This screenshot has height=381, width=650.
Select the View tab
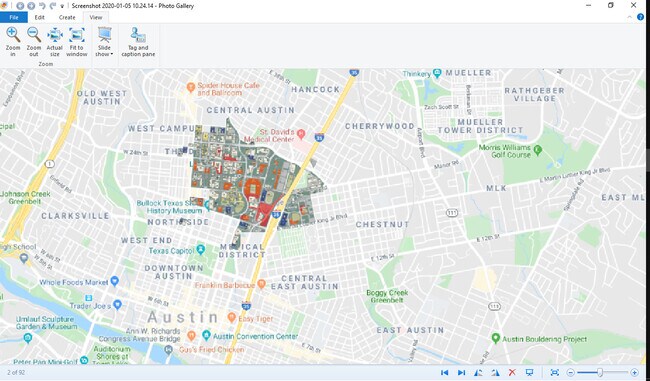click(x=96, y=17)
